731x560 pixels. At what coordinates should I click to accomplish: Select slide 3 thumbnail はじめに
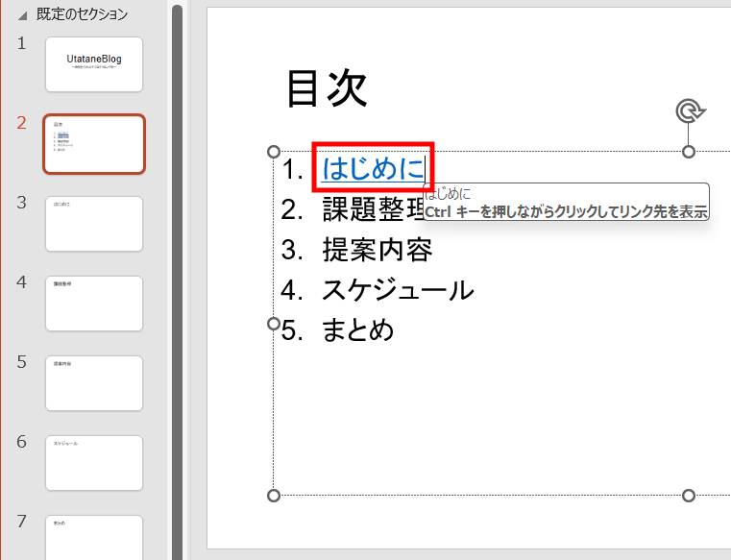[94, 224]
